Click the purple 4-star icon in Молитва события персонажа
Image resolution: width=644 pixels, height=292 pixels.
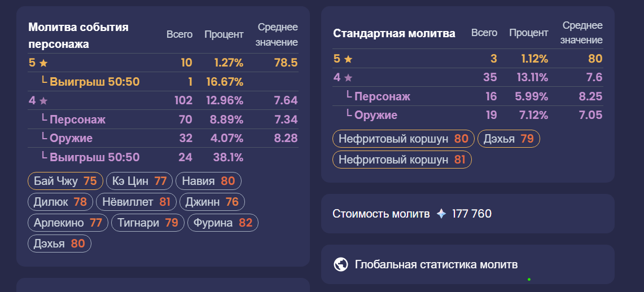click(43, 101)
